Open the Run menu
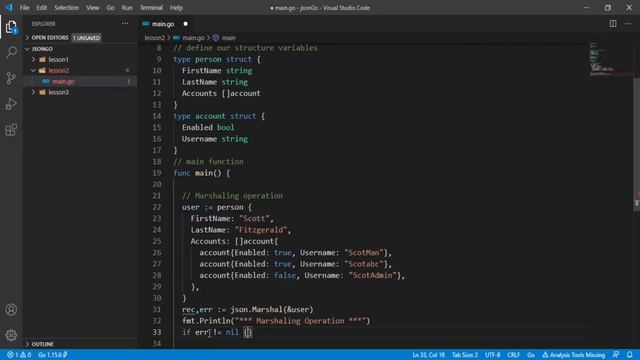Image resolution: width=640 pixels, height=360 pixels. pyautogui.click(x=127, y=7)
